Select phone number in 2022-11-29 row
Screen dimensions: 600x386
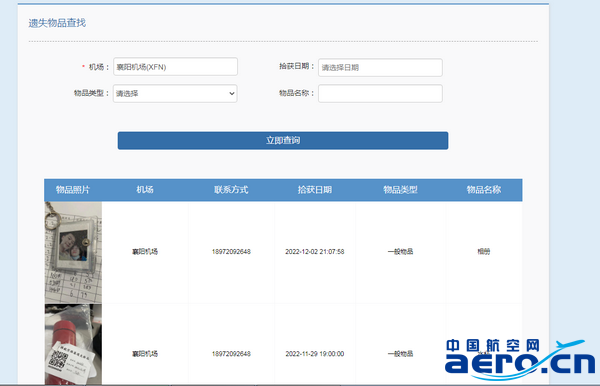click(x=231, y=354)
